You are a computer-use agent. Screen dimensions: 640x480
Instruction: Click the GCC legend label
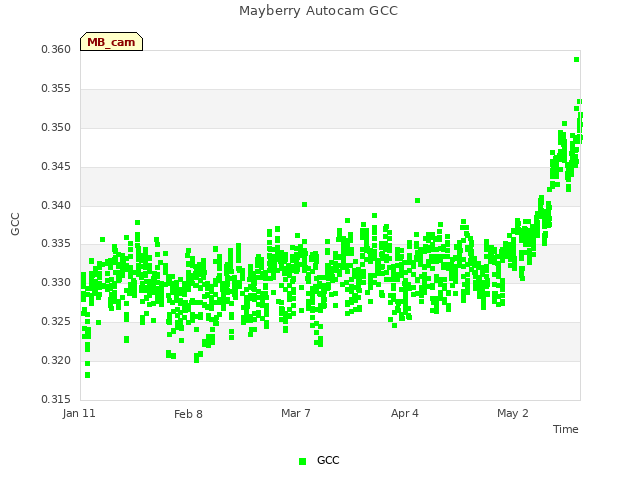328,460
